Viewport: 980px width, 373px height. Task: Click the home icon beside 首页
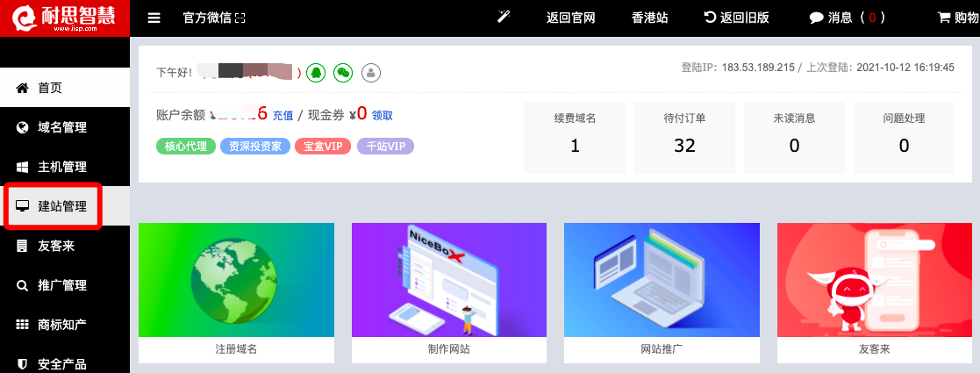coord(23,88)
